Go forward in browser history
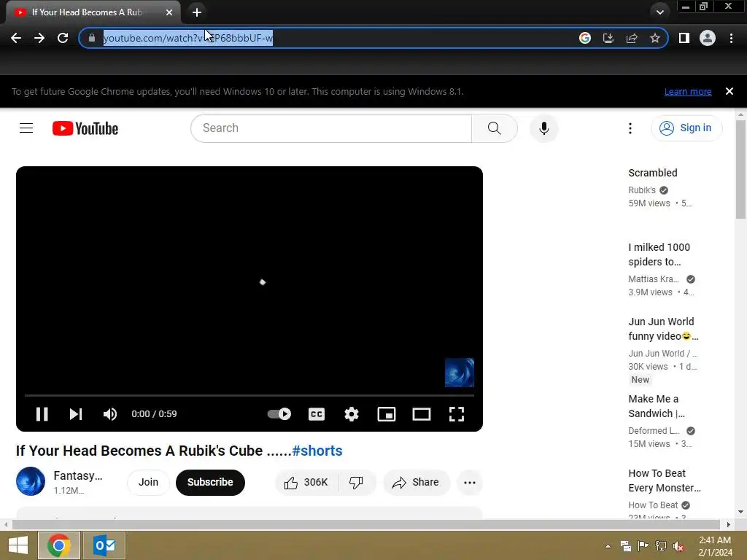The width and height of the screenshot is (747, 560). pos(39,38)
